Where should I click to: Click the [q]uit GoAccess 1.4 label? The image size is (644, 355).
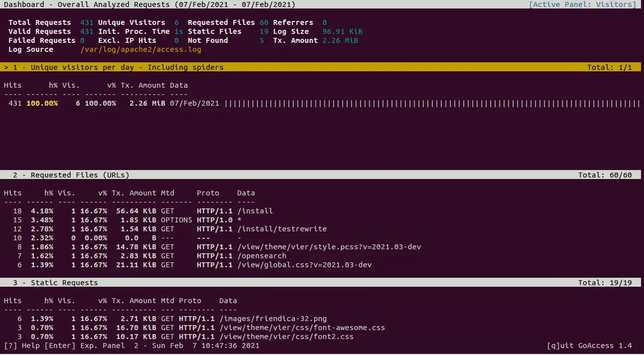(589, 346)
